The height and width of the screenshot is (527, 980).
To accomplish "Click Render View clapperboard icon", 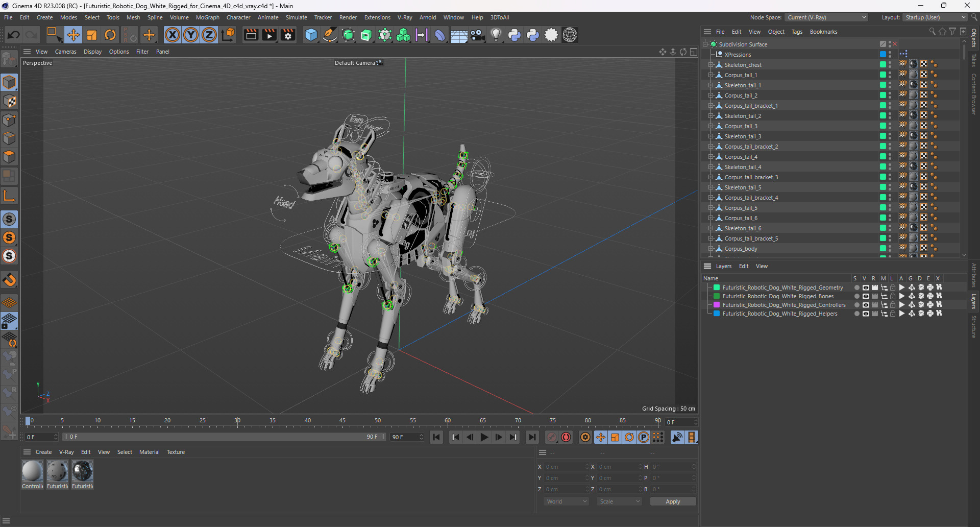I will (251, 35).
